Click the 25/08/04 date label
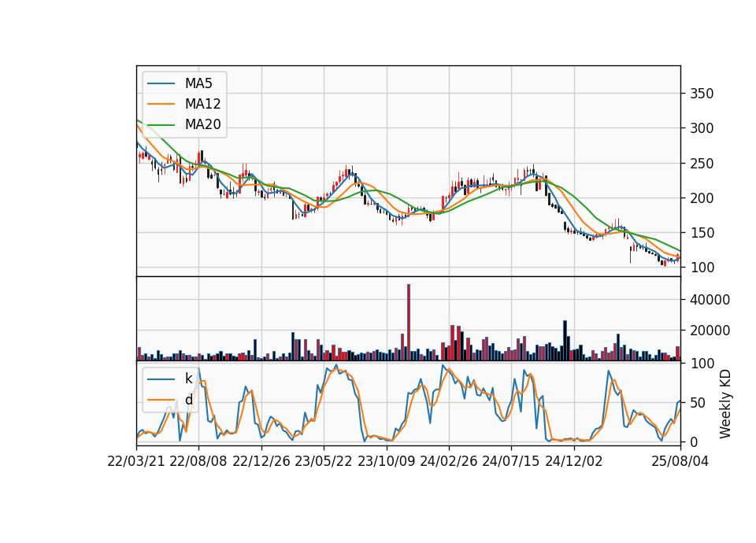 [680, 461]
